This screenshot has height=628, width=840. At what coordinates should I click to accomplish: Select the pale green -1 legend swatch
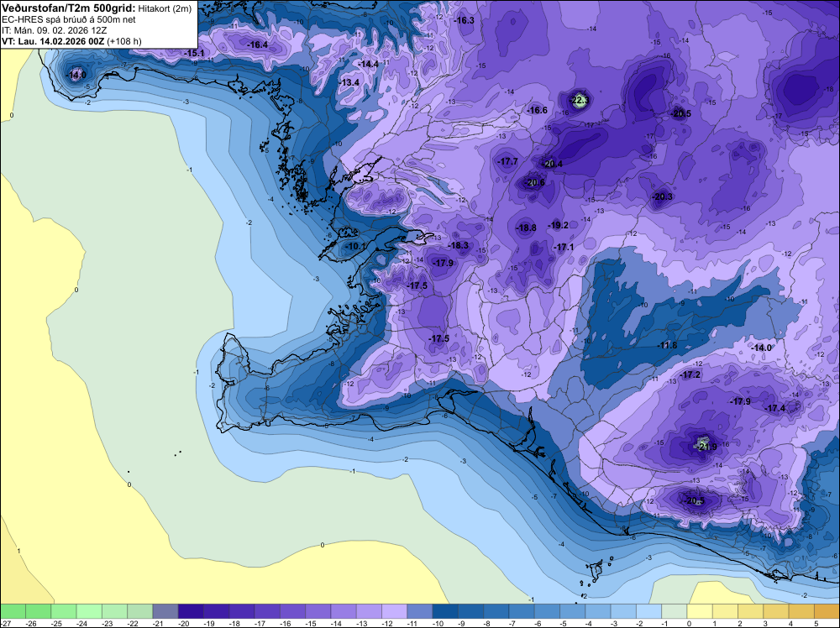674,611
